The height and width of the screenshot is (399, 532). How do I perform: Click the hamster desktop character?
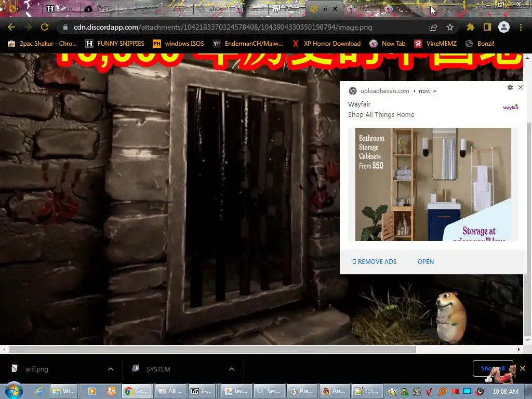450,317
